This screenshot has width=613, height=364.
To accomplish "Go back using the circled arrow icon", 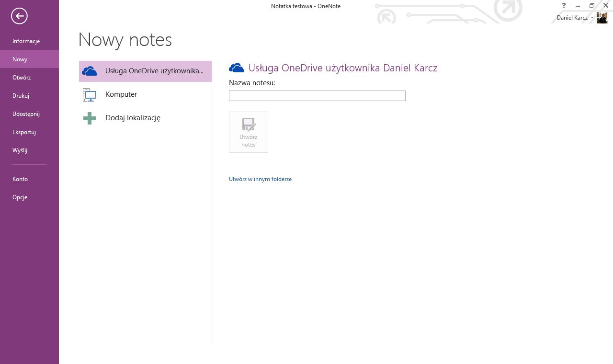I will click(20, 16).
